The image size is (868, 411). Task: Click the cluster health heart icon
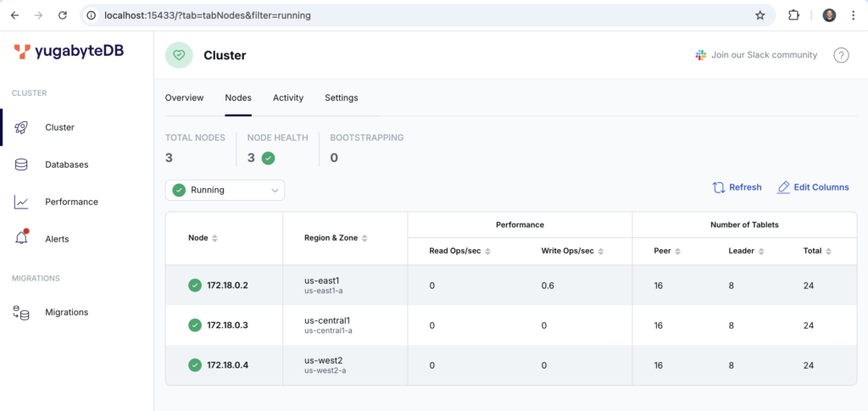click(179, 55)
